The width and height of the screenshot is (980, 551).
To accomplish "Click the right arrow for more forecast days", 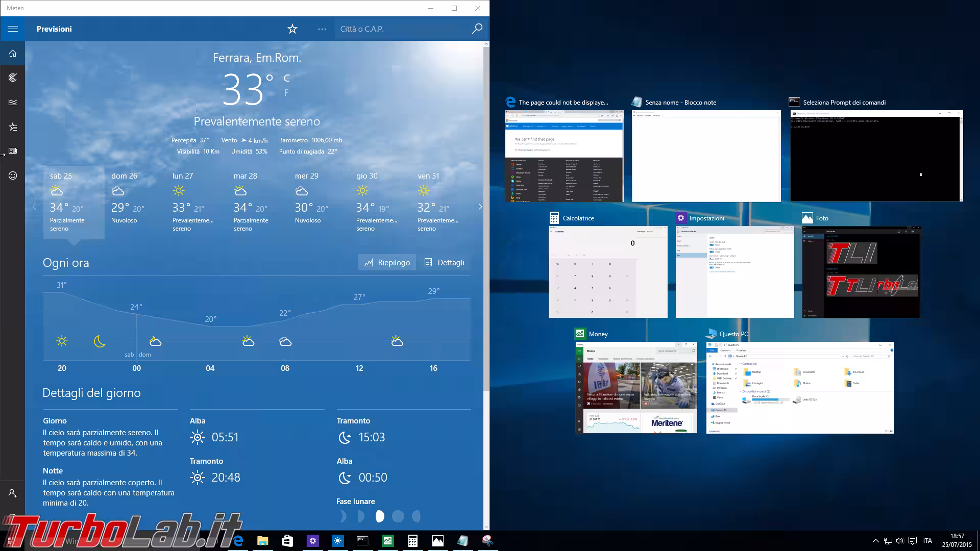I will (480, 207).
